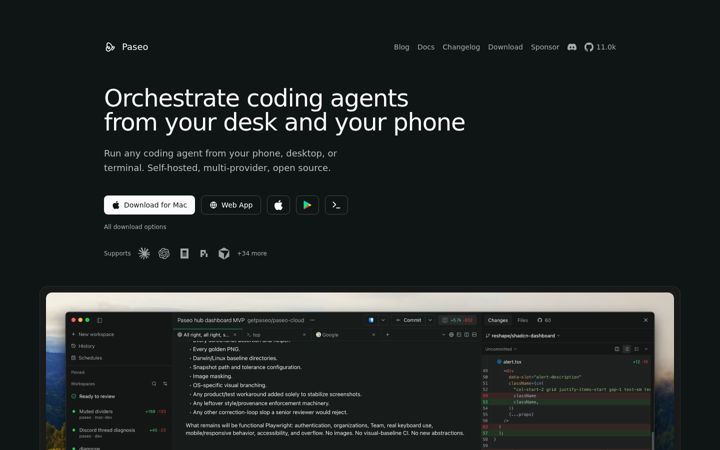Open the Docs navigation link
Screen dimensions: 720x450
pos(426,47)
